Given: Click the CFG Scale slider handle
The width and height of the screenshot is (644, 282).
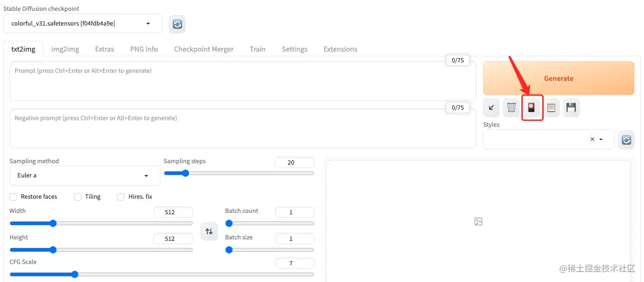Looking at the screenshot, I should click(74, 274).
